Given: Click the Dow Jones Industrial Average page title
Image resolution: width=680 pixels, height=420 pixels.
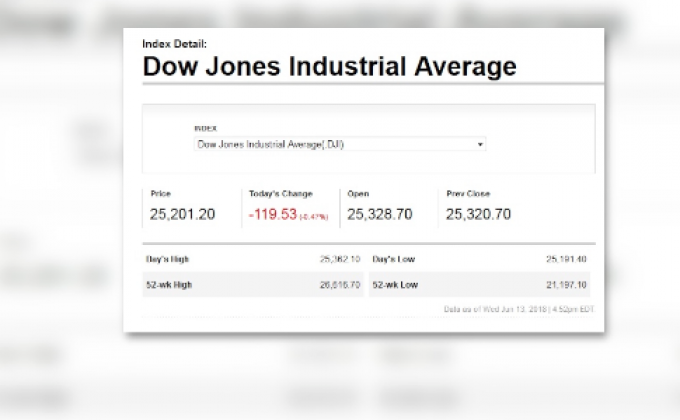Looking at the screenshot, I should tap(329, 67).
